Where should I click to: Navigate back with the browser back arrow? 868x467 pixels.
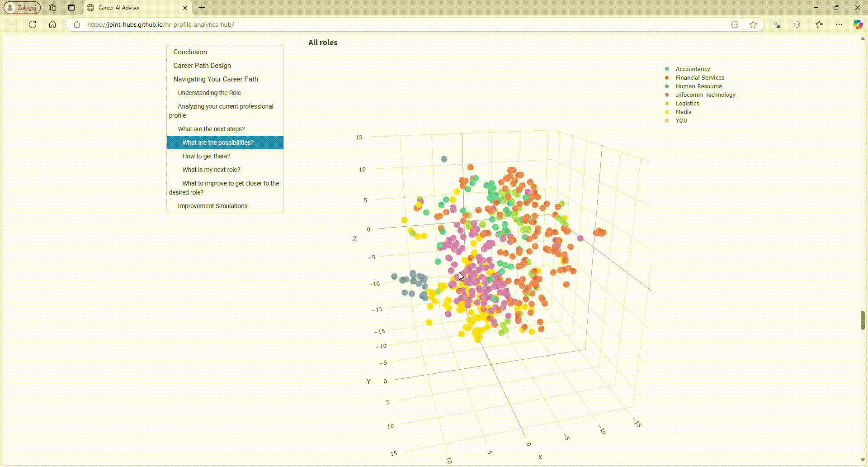(x=12, y=24)
